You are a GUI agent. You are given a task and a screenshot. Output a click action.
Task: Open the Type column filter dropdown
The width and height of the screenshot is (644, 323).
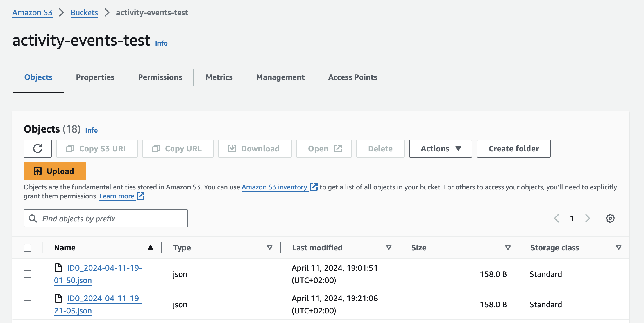[270, 248]
